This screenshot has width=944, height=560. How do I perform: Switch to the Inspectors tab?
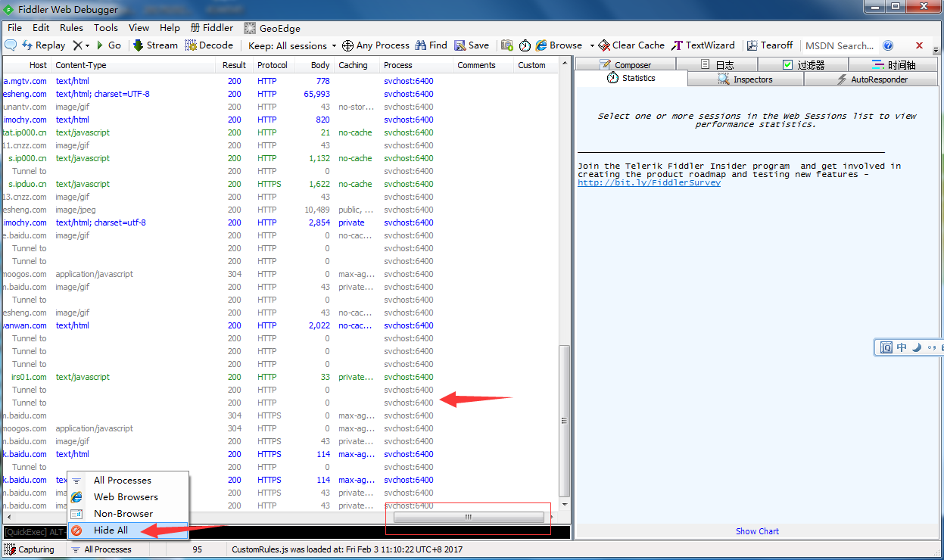point(746,79)
